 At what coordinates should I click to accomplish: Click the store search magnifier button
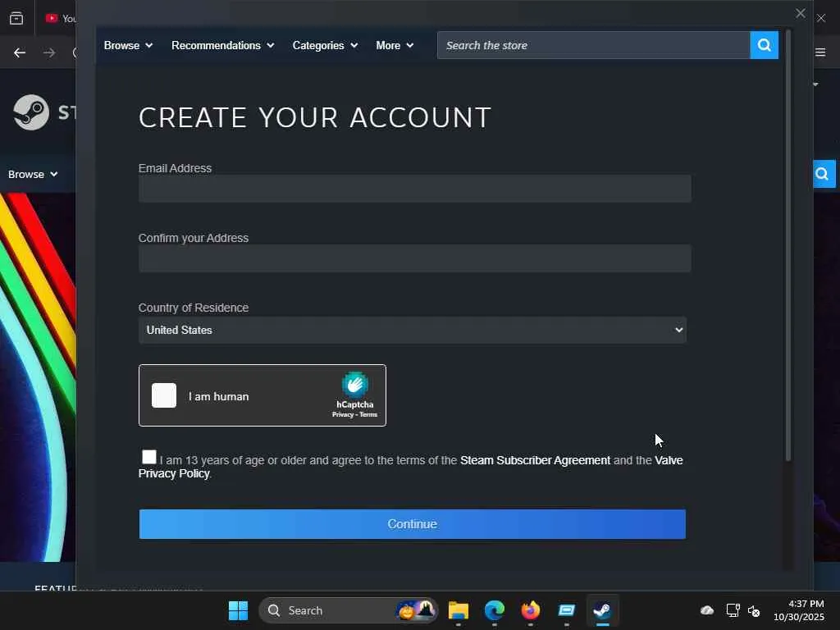[764, 45]
